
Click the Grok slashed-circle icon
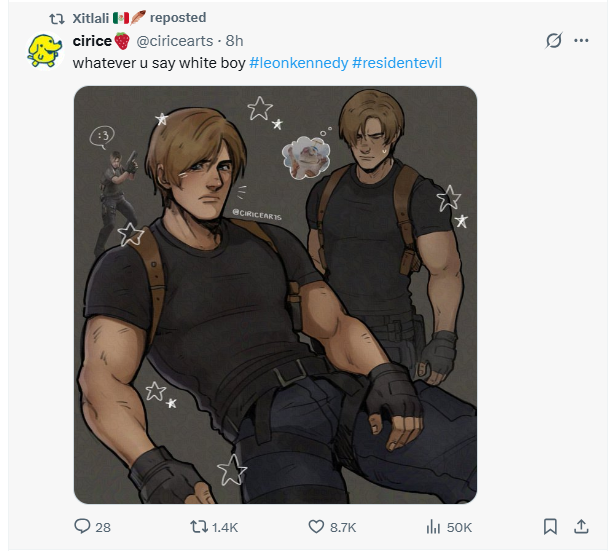pyautogui.click(x=553, y=40)
